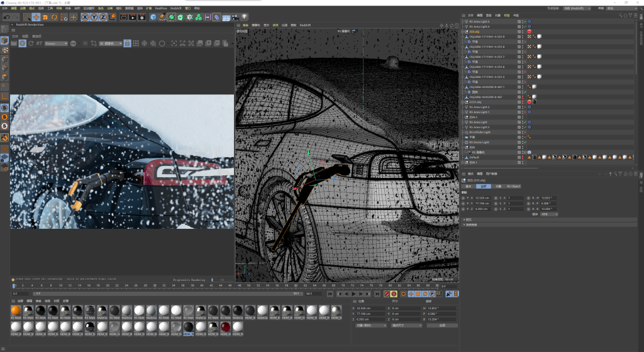Toggle visibility dots of CCS1.obj
644x352 pixels.
[523, 102]
